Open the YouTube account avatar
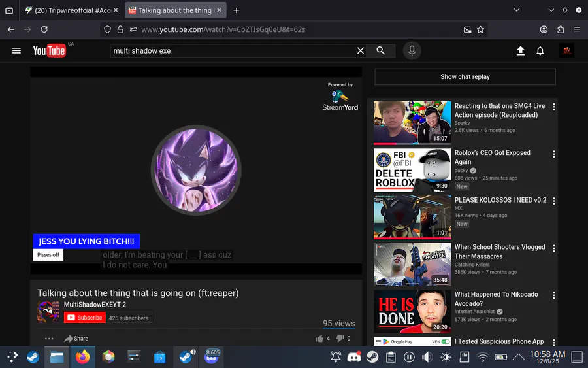 [566, 50]
